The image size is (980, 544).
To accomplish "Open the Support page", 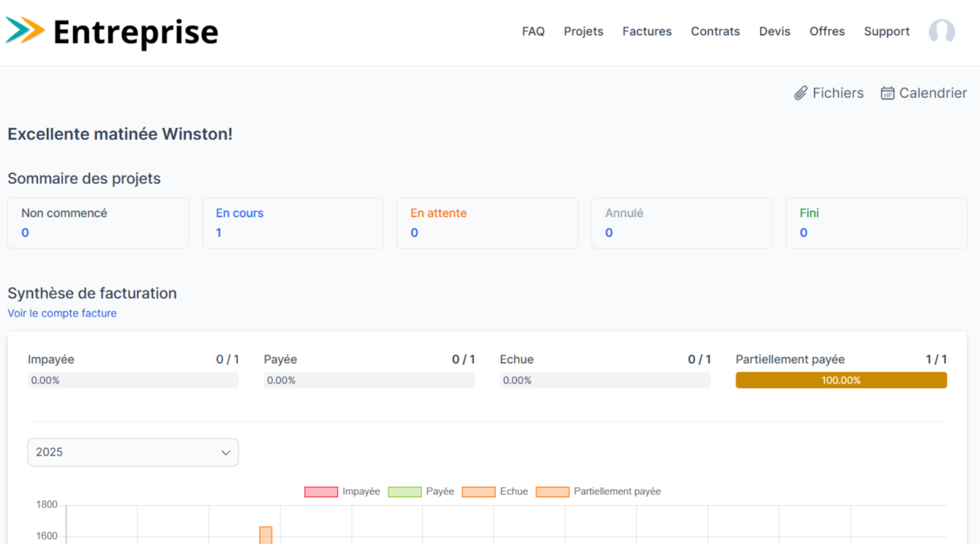I will click(886, 31).
